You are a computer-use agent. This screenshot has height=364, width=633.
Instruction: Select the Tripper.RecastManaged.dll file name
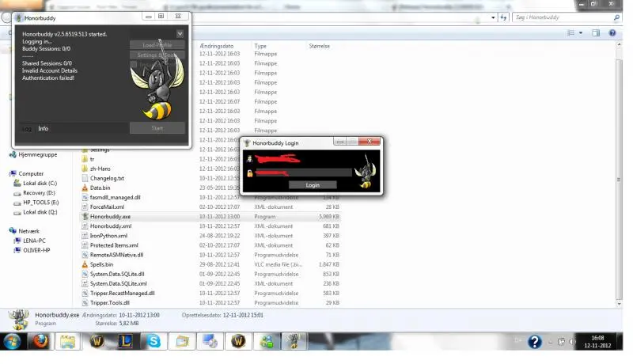tap(123, 293)
